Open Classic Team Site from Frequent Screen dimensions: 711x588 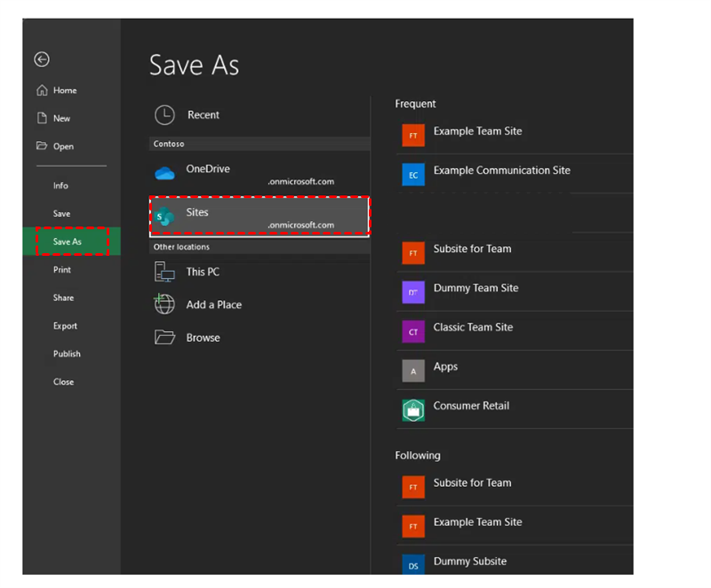click(473, 328)
